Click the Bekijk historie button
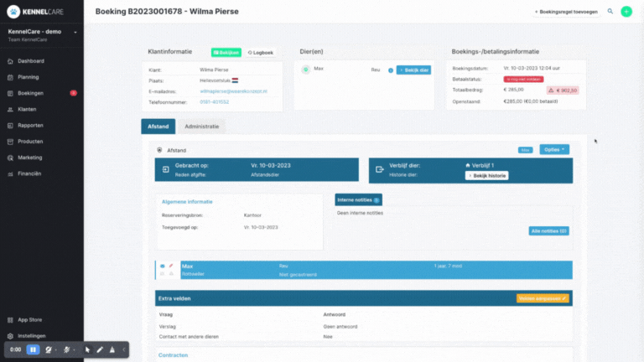 [x=486, y=176]
